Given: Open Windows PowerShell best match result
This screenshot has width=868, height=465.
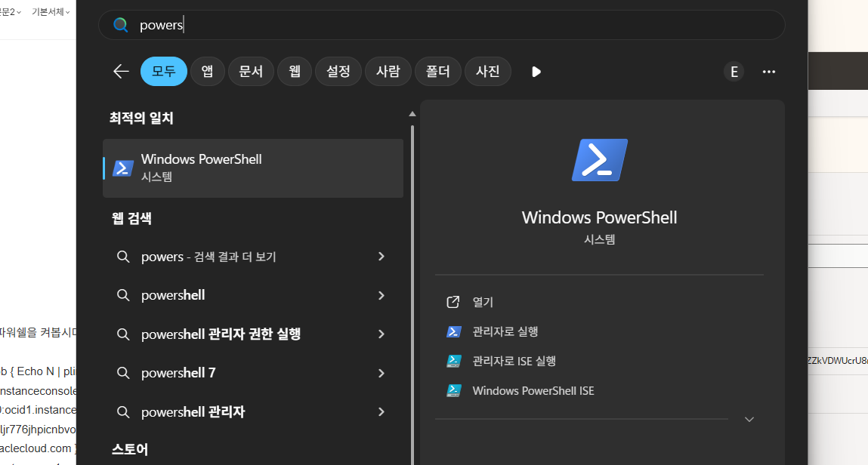Looking at the screenshot, I should (x=253, y=168).
